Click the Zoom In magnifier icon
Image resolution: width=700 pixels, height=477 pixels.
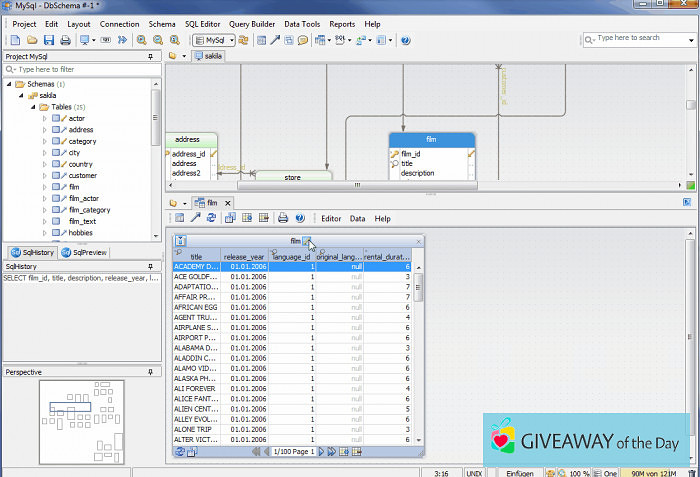coord(142,41)
